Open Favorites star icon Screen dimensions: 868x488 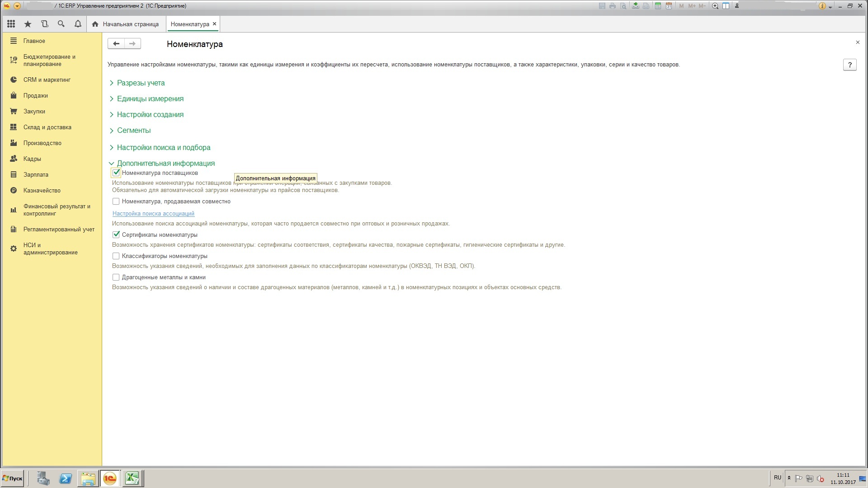click(x=28, y=24)
